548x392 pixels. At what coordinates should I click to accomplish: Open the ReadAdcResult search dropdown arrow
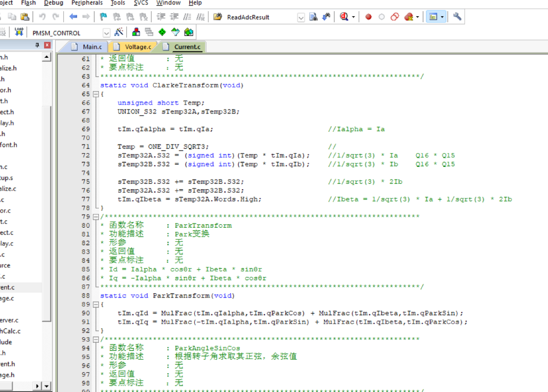click(x=300, y=17)
